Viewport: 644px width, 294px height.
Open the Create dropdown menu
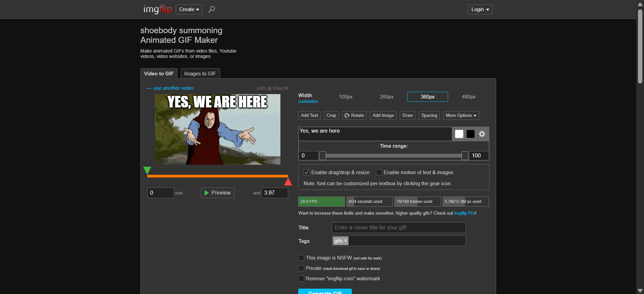coord(189,9)
